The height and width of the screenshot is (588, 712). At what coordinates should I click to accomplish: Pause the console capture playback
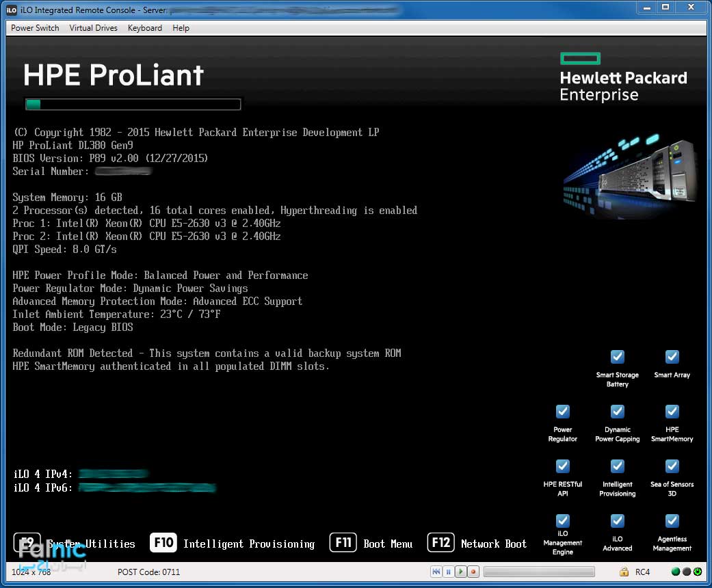click(448, 572)
